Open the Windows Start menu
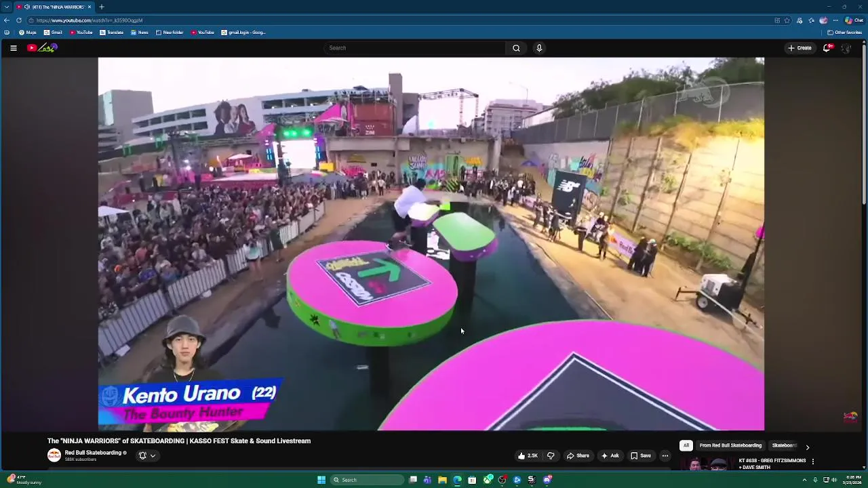868x488 pixels. point(321,480)
